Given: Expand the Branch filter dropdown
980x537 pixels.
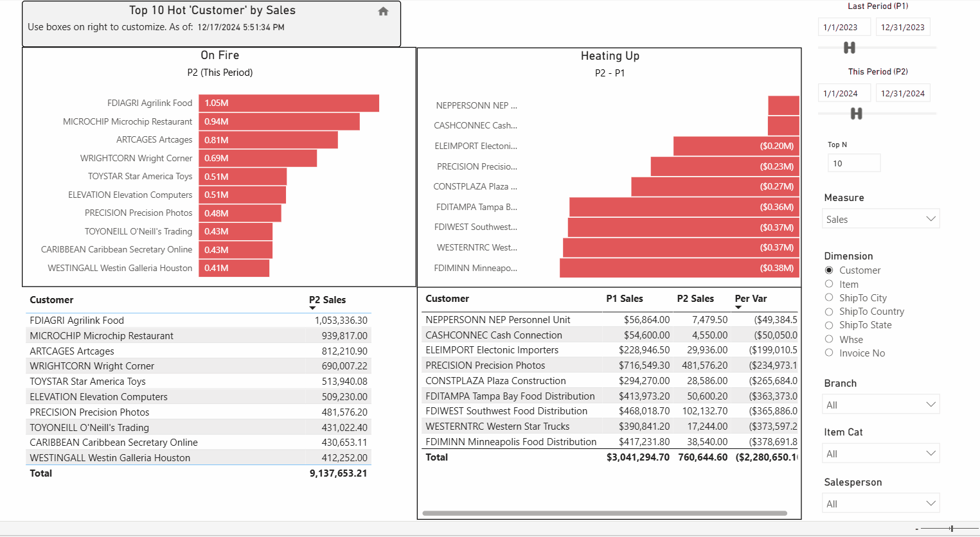Looking at the screenshot, I should point(880,405).
